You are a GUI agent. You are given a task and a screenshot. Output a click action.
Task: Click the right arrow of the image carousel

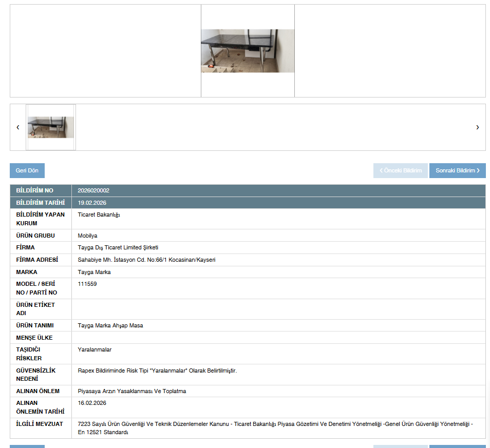(x=477, y=127)
